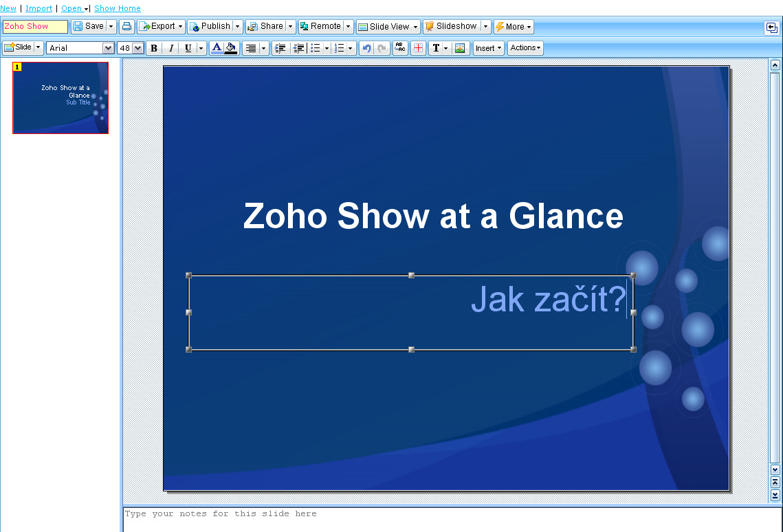The height and width of the screenshot is (532, 783).
Task: Click the bottom right handle of the subtitle box
Action: (x=633, y=349)
